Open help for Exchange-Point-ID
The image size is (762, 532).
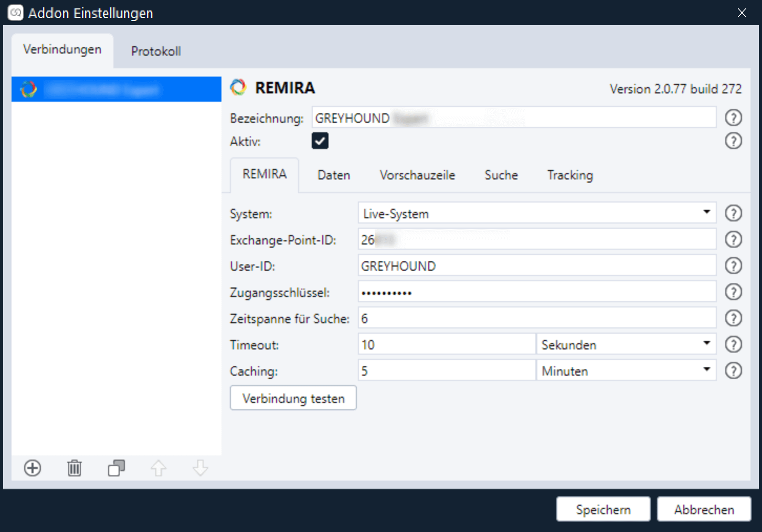[734, 239]
